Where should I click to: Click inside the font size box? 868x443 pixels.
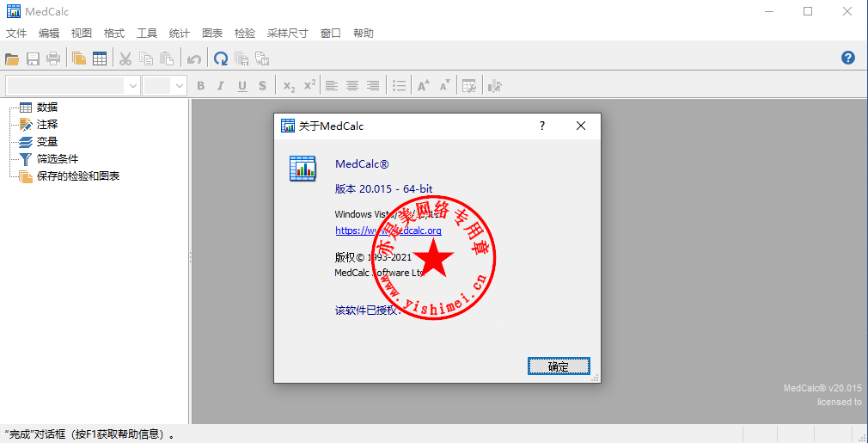[x=158, y=86]
